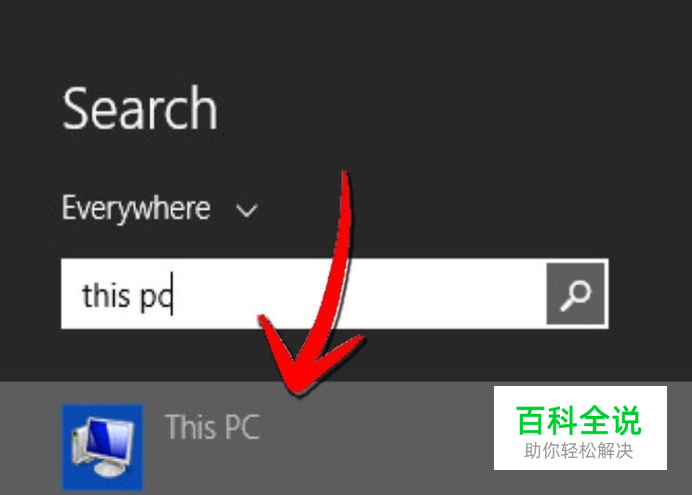Click the 百科全说 green logo text
Image resolution: width=692 pixels, height=495 pixels.
point(579,420)
